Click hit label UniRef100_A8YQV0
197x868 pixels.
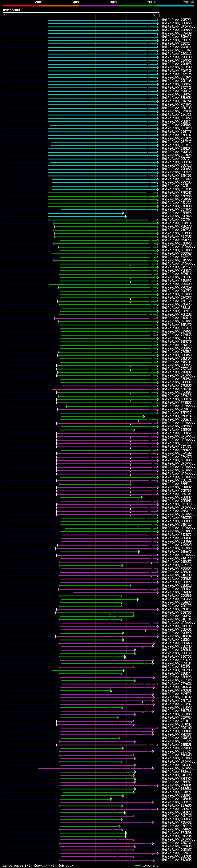point(176,104)
